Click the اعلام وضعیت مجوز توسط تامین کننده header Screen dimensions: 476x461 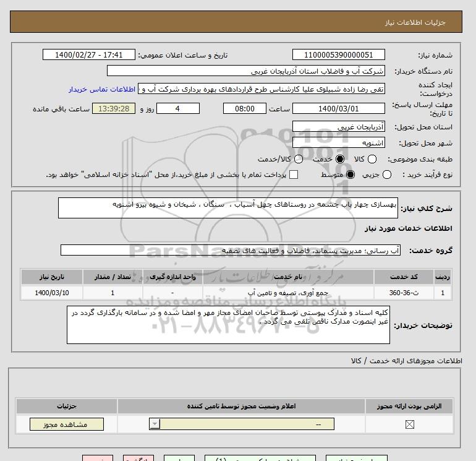click(x=241, y=407)
